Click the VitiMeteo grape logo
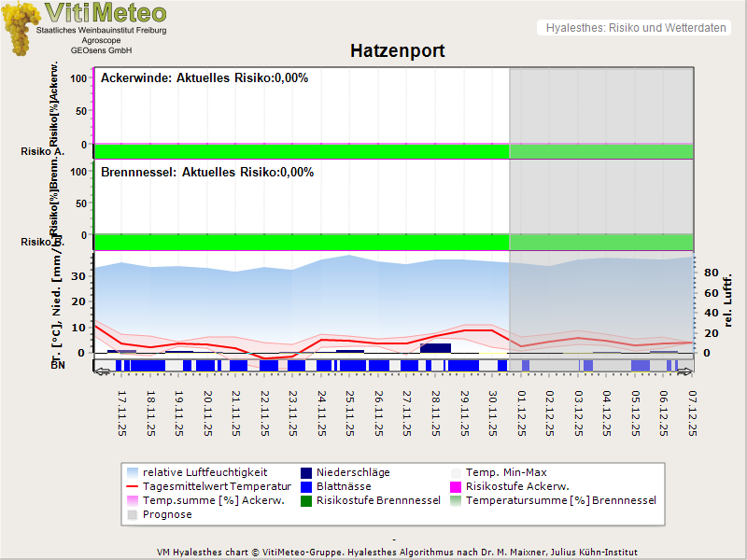The image size is (747, 560). pos(21,30)
